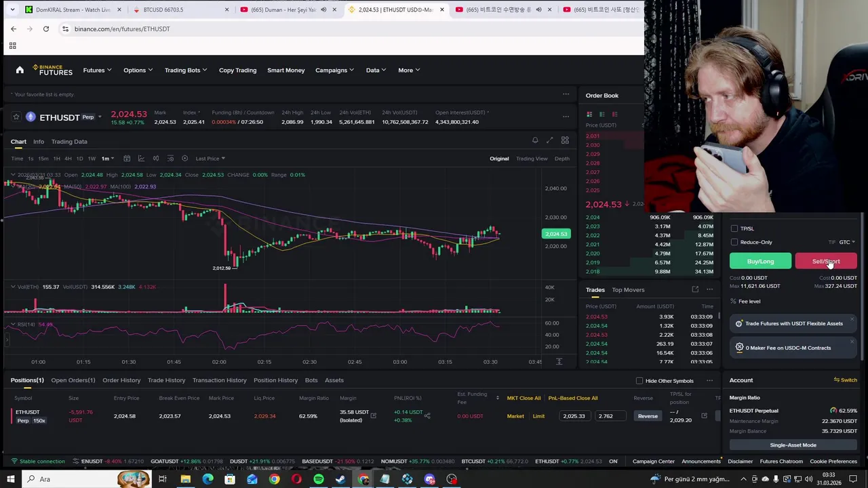Open the Last Price dropdown

210,159
